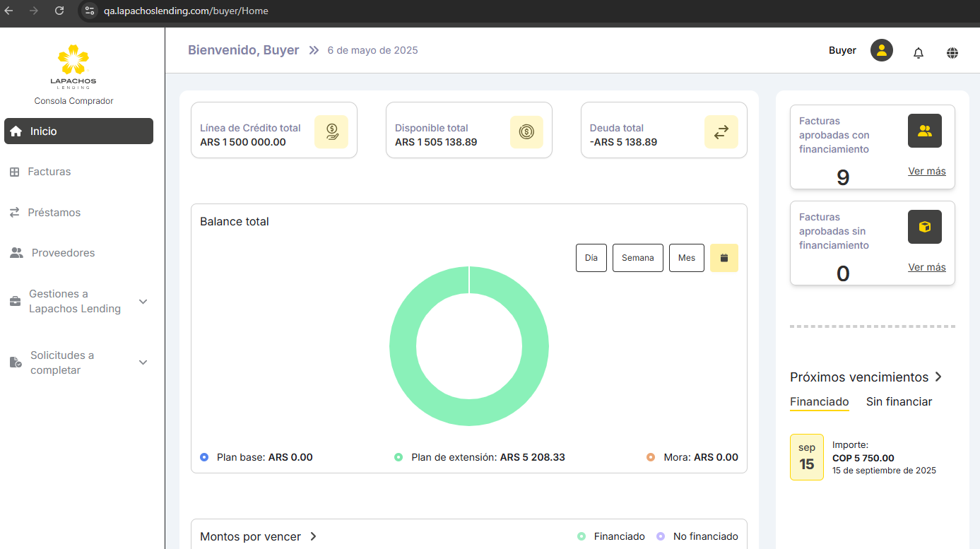Open the language globe icon

952,53
